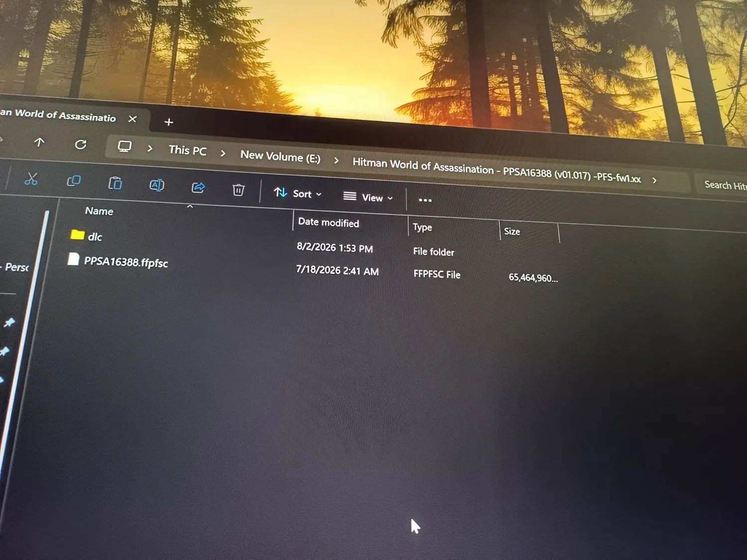The height and width of the screenshot is (560, 747).
Task: Sort by the Type column header
Action: pyautogui.click(x=422, y=227)
